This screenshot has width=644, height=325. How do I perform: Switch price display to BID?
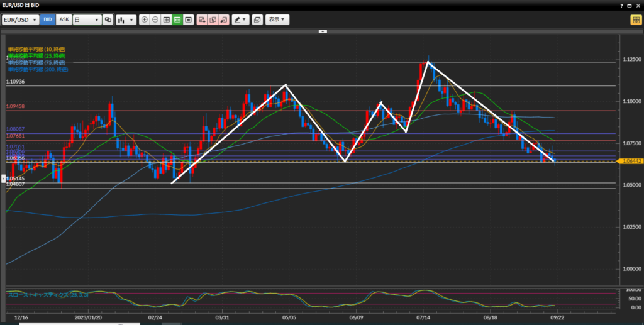point(48,19)
